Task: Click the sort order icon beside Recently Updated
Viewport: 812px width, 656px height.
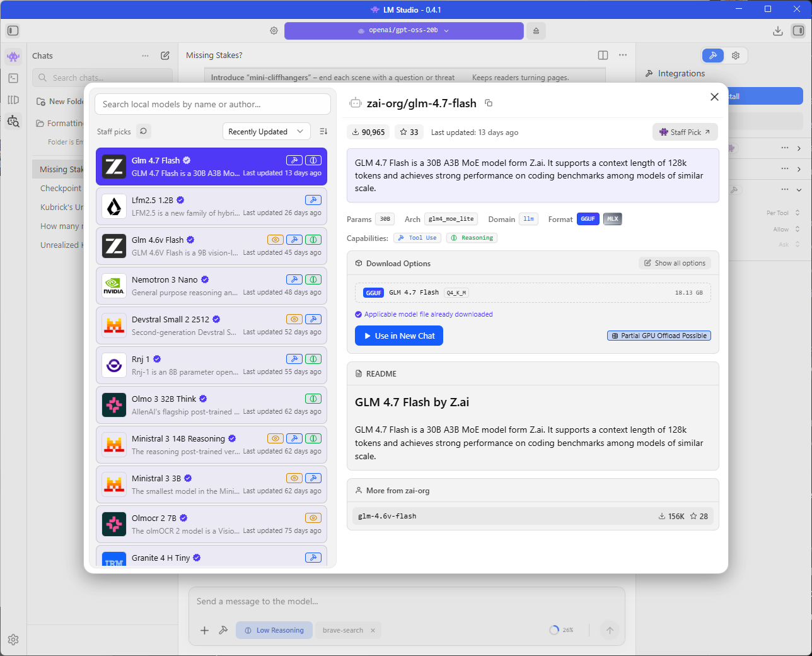Action: pos(323,131)
